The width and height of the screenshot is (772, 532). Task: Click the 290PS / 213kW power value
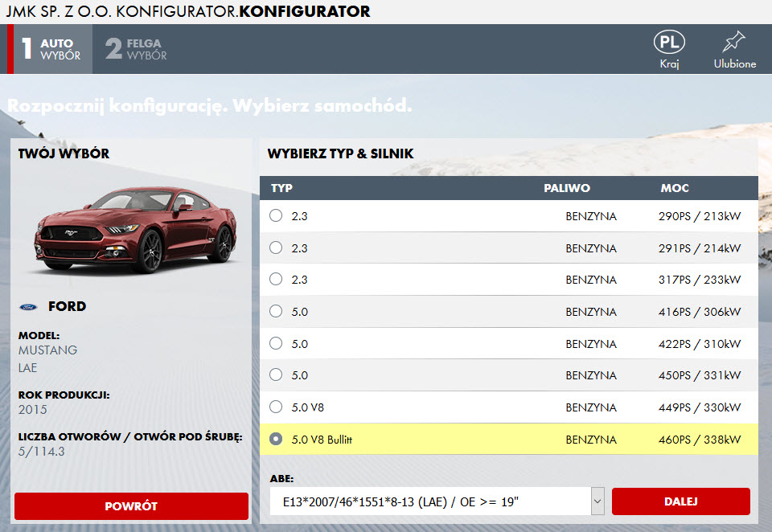pos(700,216)
